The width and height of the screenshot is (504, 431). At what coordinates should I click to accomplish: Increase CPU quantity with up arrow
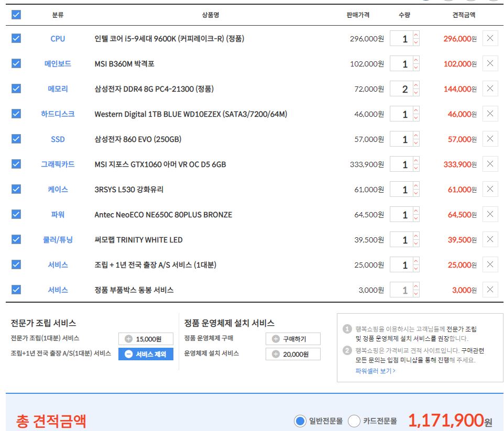tap(416, 35)
